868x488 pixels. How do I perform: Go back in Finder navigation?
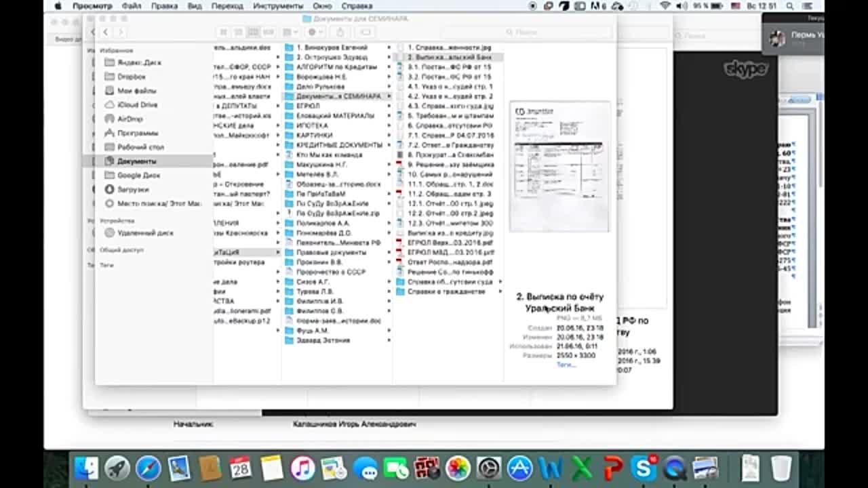[x=106, y=32]
